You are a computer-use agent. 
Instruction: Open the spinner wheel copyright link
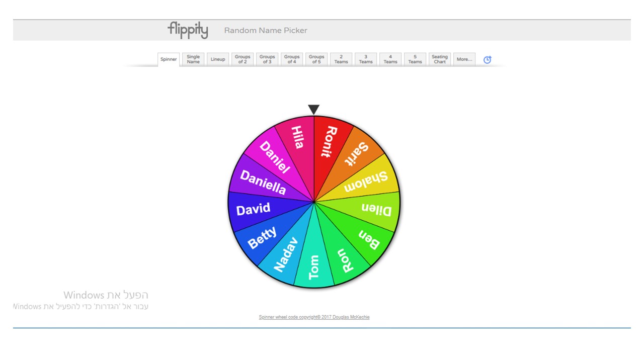point(314,317)
